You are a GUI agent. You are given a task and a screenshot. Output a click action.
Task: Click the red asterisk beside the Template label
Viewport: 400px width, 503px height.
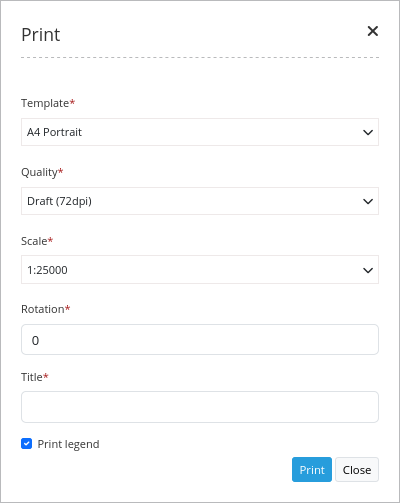pos(72,102)
